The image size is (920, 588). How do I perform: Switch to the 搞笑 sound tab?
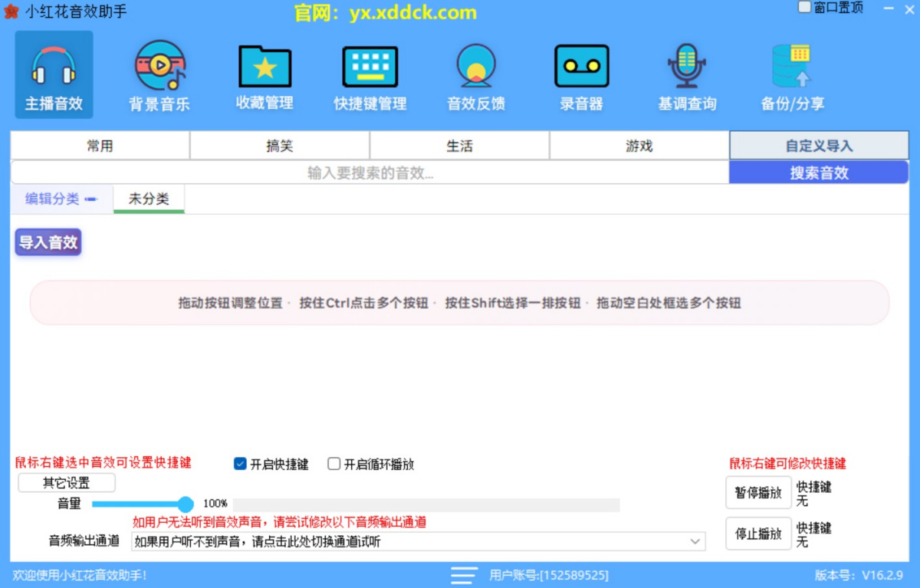click(x=279, y=145)
